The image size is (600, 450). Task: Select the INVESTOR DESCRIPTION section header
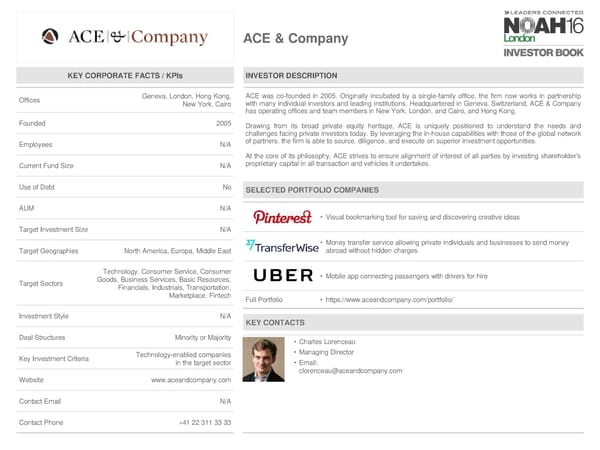pos(291,76)
